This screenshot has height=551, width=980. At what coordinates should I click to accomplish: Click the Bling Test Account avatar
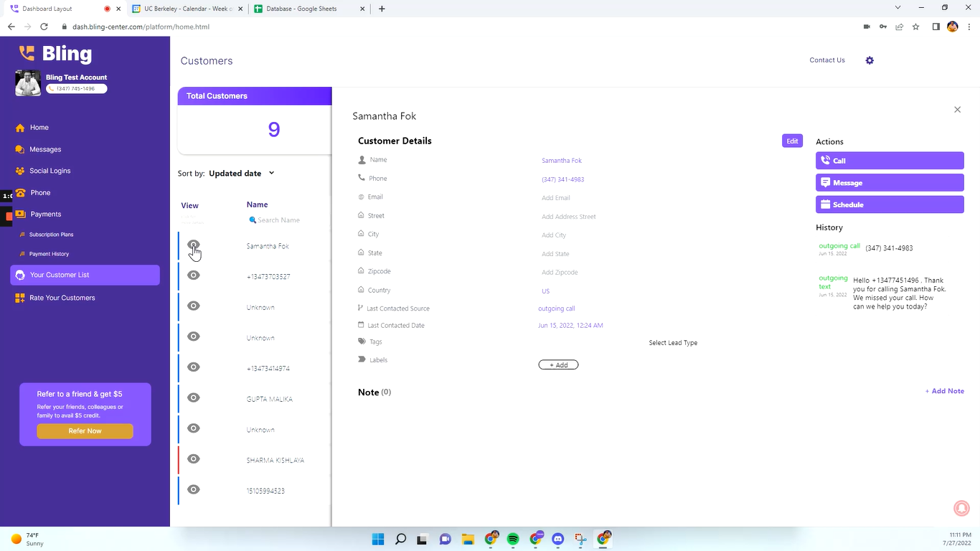point(28,83)
